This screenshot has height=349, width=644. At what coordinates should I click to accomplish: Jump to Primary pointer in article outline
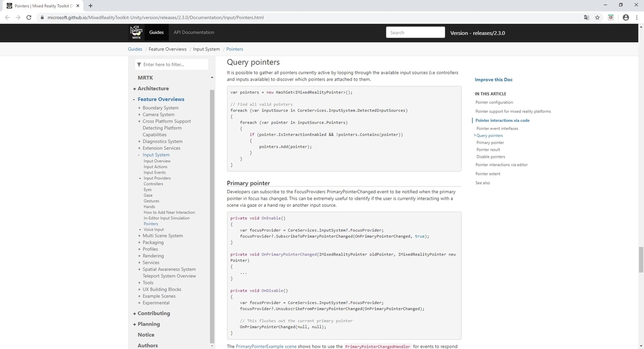pyautogui.click(x=490, y=142)
